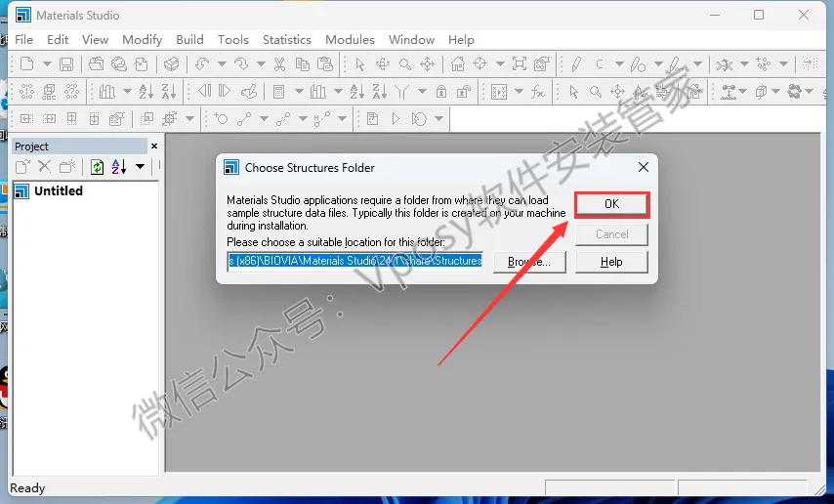The image size is (834, 504).
Task: Open the Build menu
Action: (189, 40)
